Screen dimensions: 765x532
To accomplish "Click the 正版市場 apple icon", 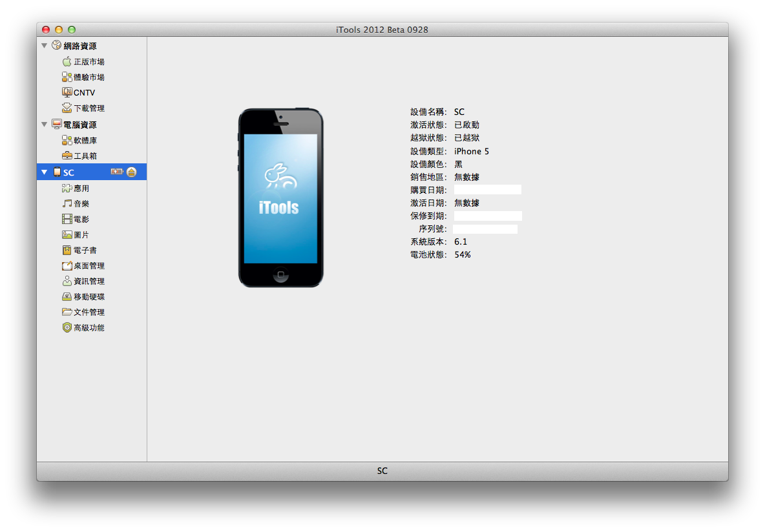I will pyautogui.click(x=67, y=61).
